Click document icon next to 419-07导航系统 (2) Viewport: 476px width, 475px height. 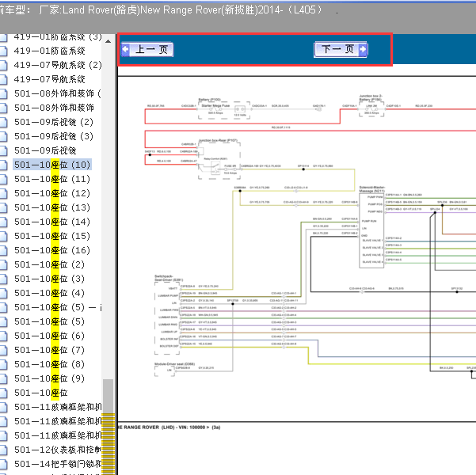click(3, 66)
